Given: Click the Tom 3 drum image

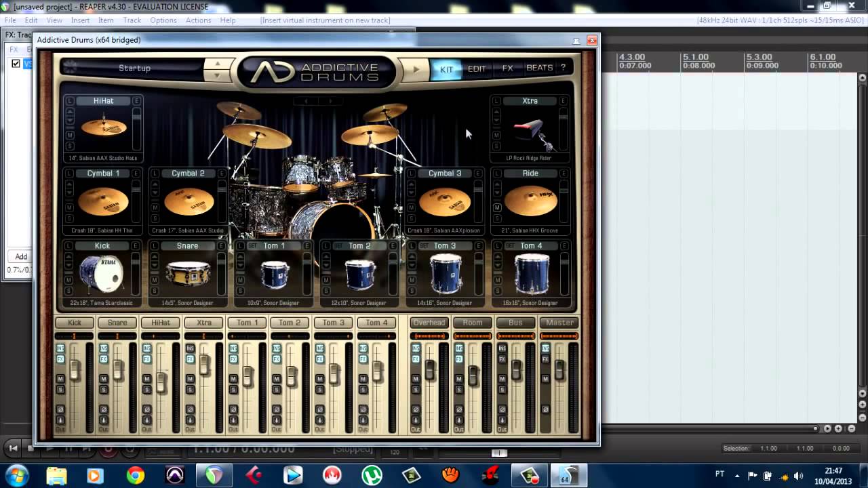Looking at the screenshot, I should (x=446, y=274).
